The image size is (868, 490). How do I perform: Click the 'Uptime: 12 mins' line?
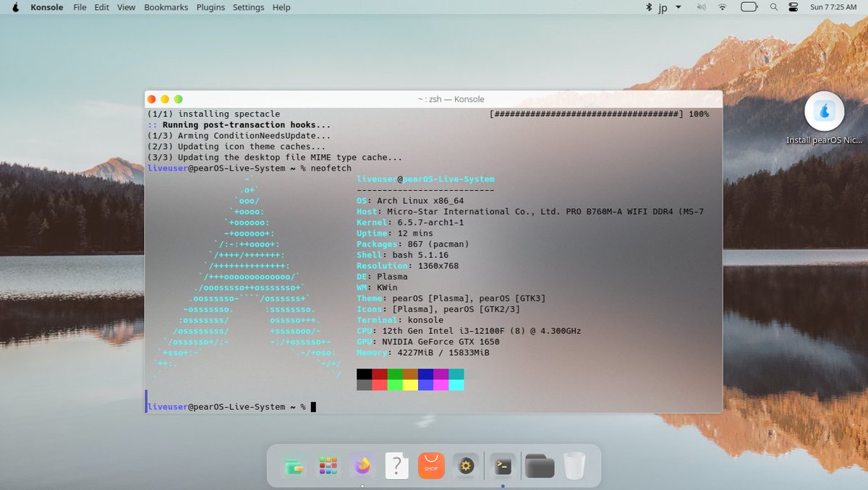pyautogui.click(x=395, y=233)
